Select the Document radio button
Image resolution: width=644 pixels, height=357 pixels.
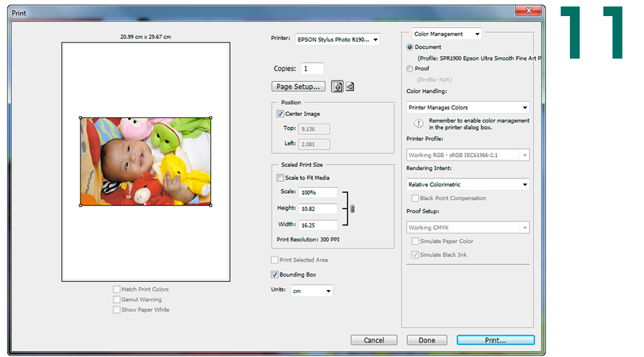tap(410, 47)
